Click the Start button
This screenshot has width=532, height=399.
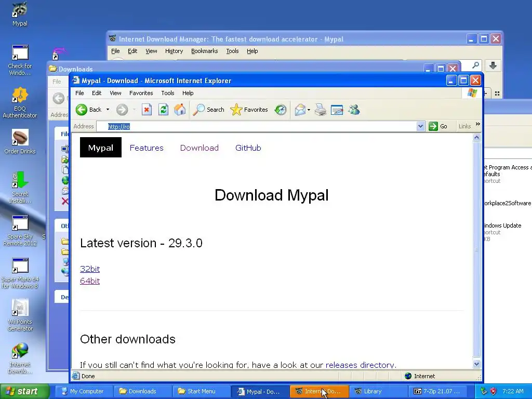point(24,391)
